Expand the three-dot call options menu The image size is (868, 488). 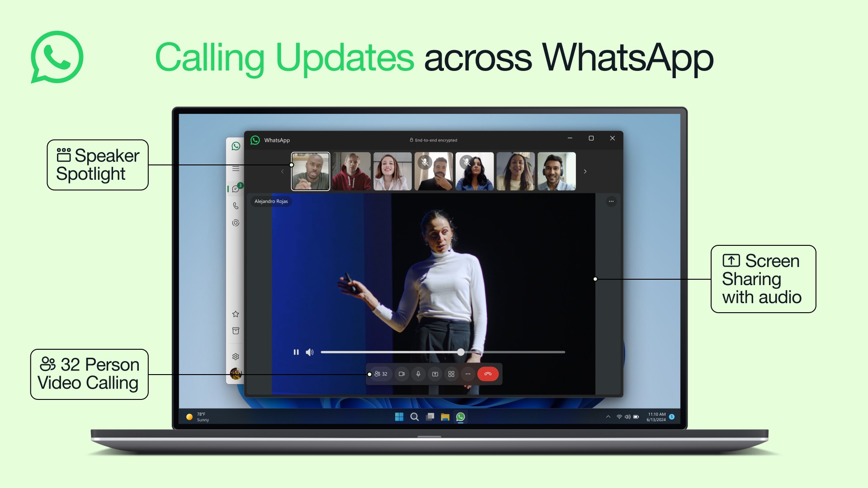point(468,374)
